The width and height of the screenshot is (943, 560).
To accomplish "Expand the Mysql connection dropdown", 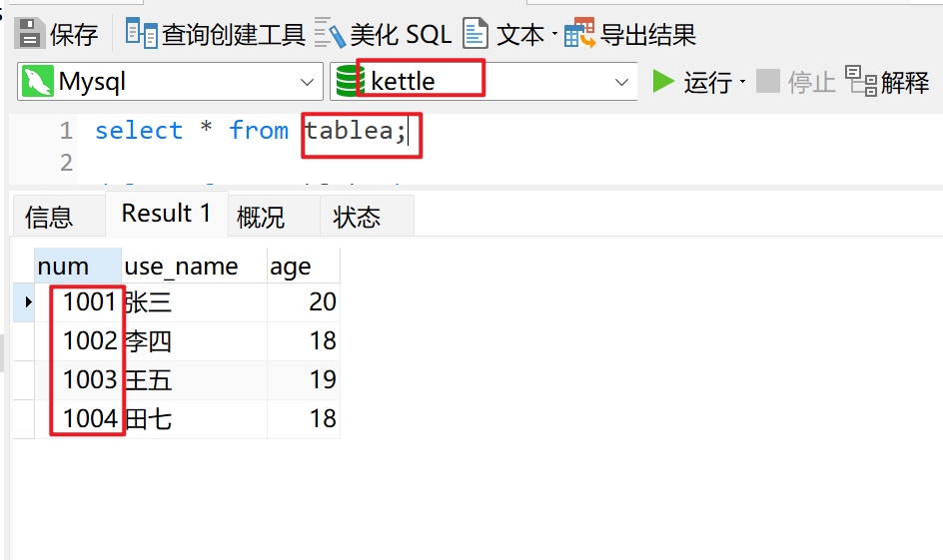I will (x=308, y=82).
